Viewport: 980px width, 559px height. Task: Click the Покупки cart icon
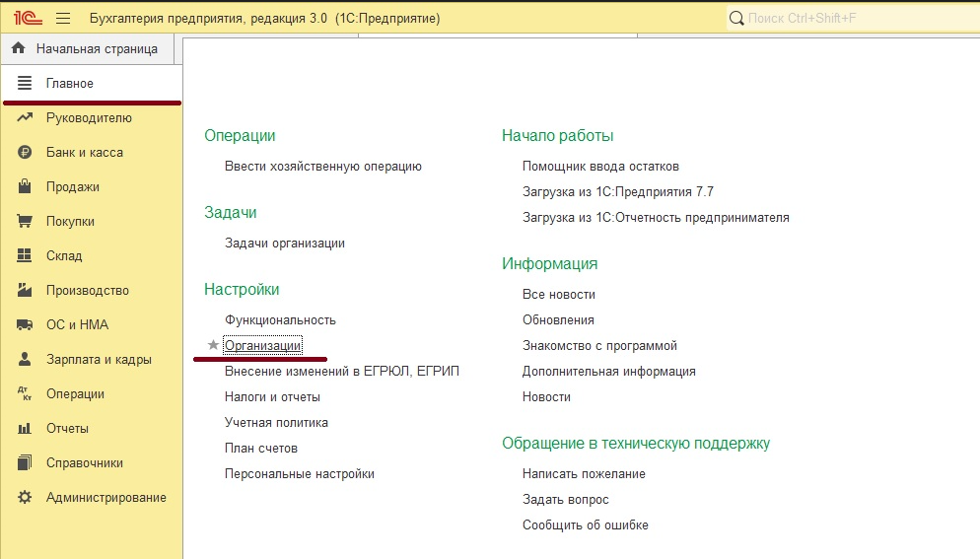tap(25, 221)
